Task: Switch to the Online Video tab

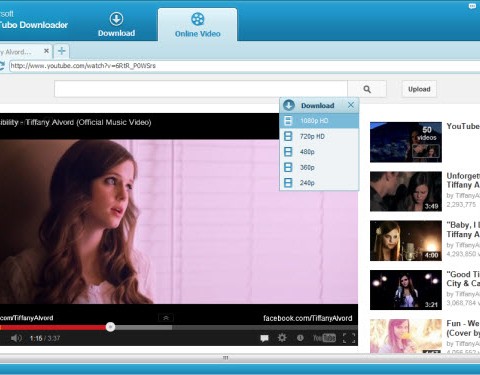Action: pos(198,24)
